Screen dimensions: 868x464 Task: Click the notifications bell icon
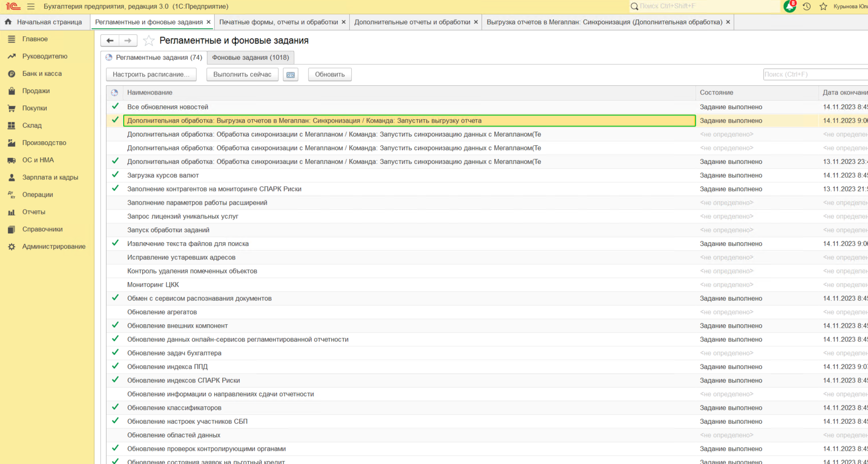pos(789,7)
